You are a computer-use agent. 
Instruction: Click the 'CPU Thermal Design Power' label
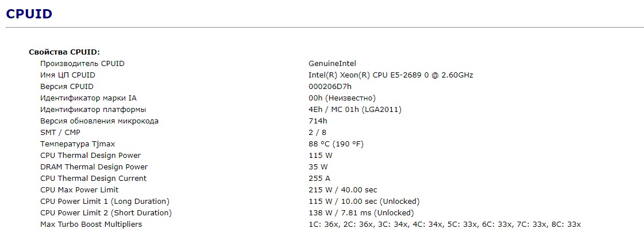pyautogui.click(x=90, y=155)
